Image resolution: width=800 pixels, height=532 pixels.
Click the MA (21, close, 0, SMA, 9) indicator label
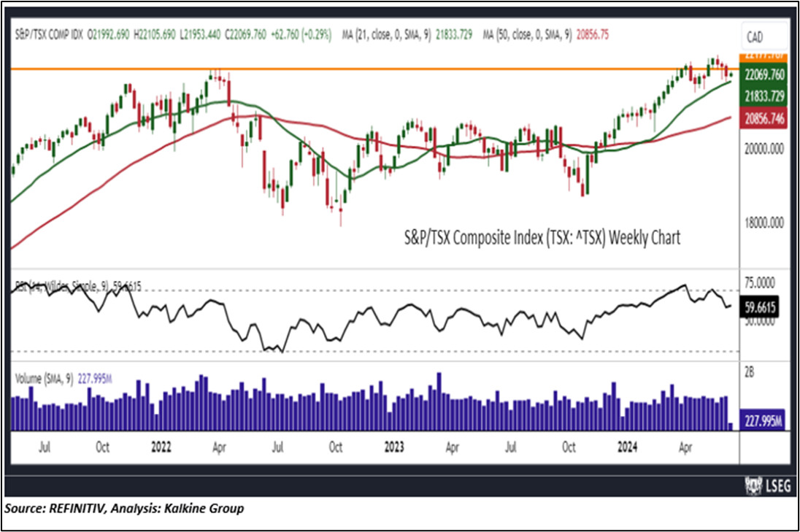tap(387, 35)
